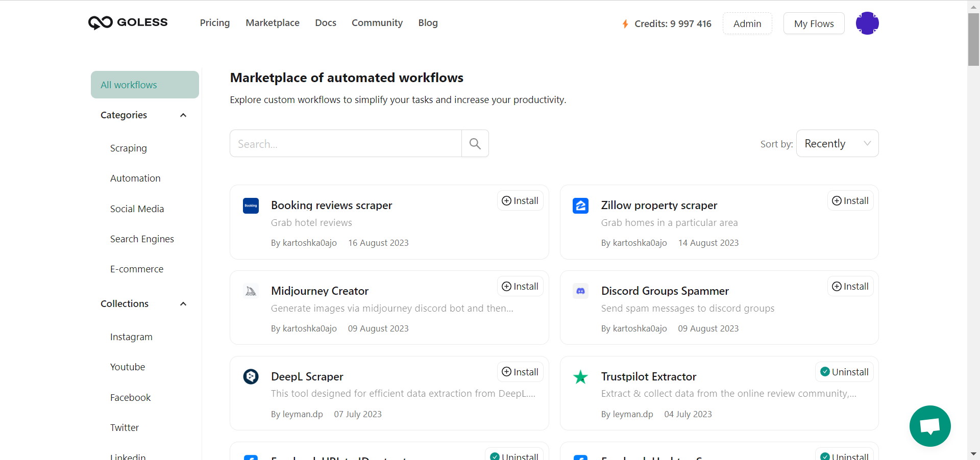
Task: Open the Facebook collection
Action: point(130,398)
